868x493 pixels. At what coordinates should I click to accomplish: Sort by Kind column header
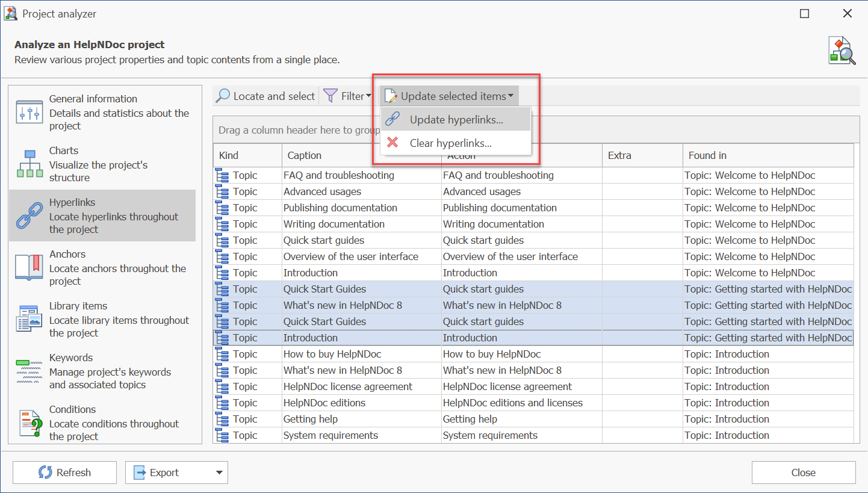[x=247, y=155]
